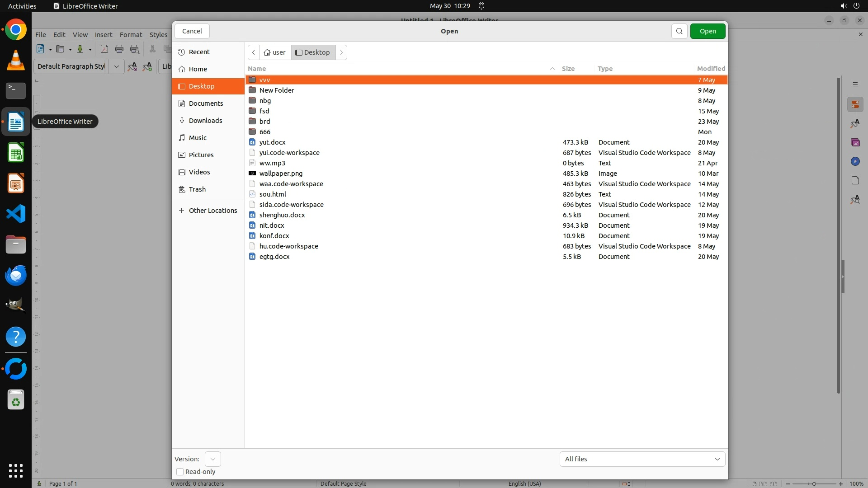This screenshot has height=488, width=868.
Task: Click the search icon in Open dialog
Action: [679, 31]
